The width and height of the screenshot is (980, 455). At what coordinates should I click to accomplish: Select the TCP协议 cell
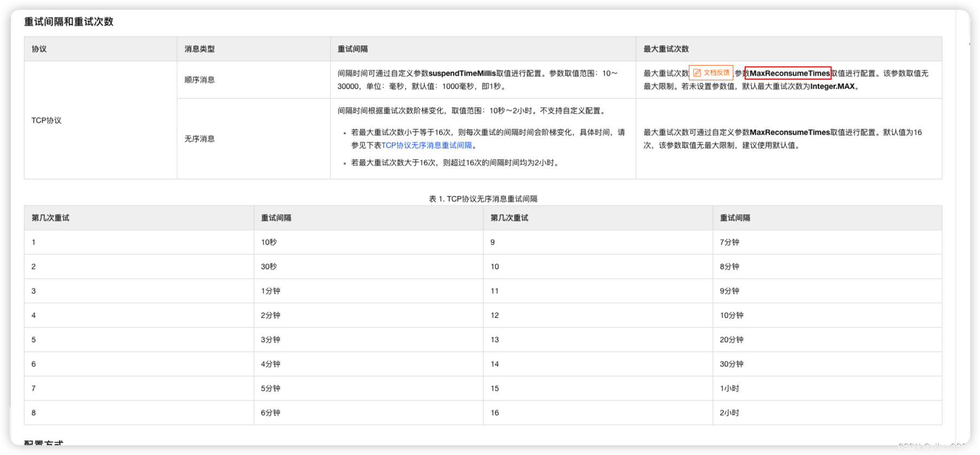[x=100, y=120]
